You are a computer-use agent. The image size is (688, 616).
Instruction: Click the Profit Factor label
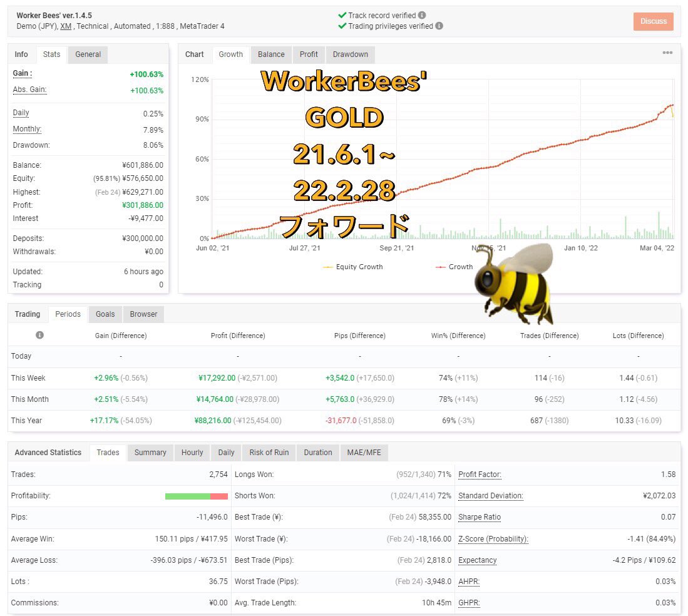[x=480, y=475]
